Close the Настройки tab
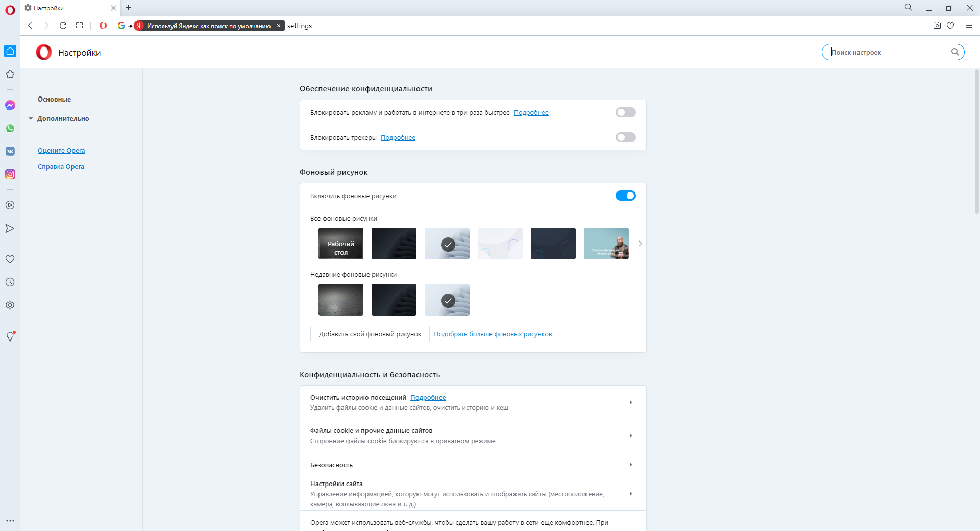This screenshot has width=980, height=531. (x=113, y=8)
